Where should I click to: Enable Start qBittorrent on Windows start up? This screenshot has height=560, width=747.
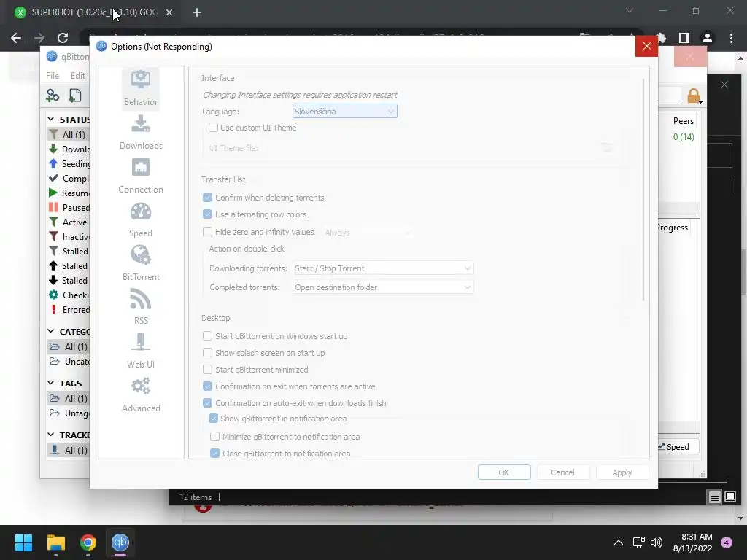click(x=207, y=336)
